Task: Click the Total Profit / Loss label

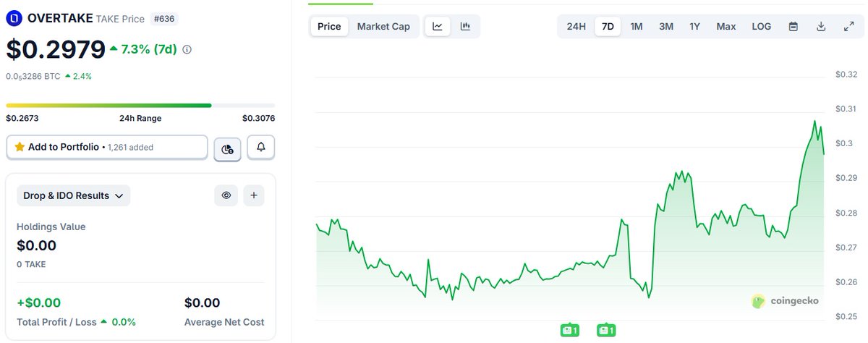Action: pos(56,322)
